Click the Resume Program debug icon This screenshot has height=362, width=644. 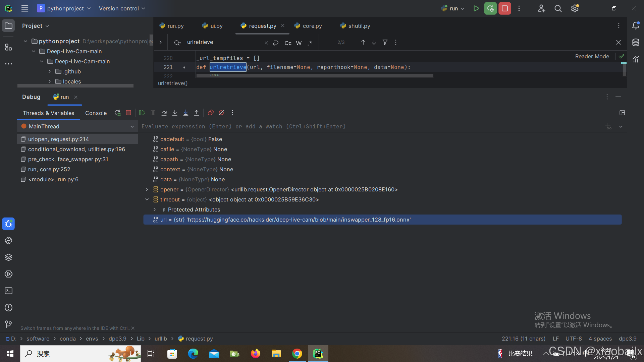click(x=142, y=113)
